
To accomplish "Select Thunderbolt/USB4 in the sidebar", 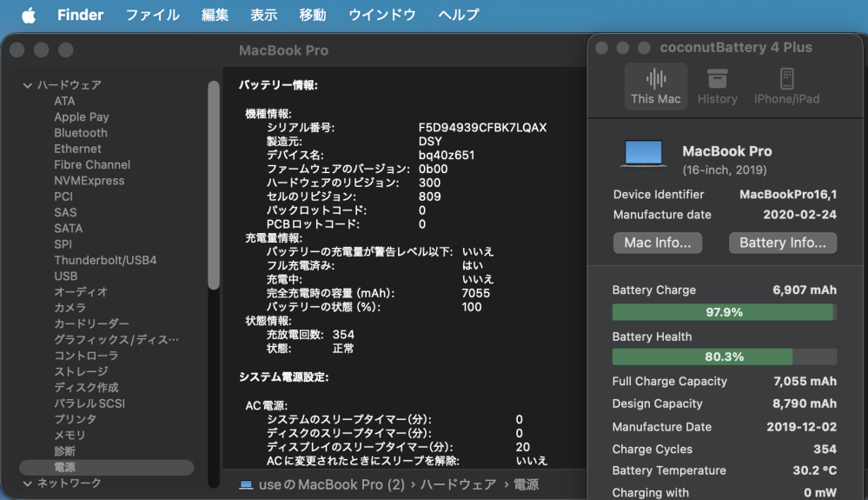I will pyautogui.click(x=105, y=260).
